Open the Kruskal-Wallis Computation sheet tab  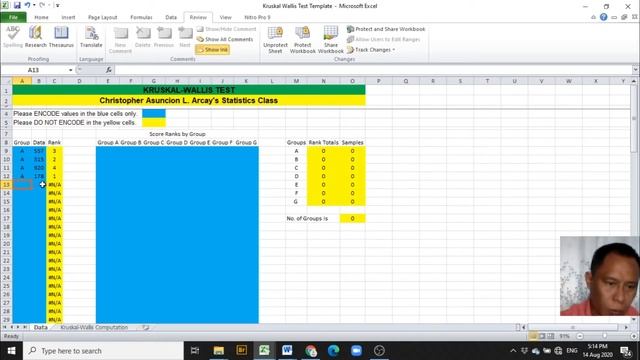point(94,327)
